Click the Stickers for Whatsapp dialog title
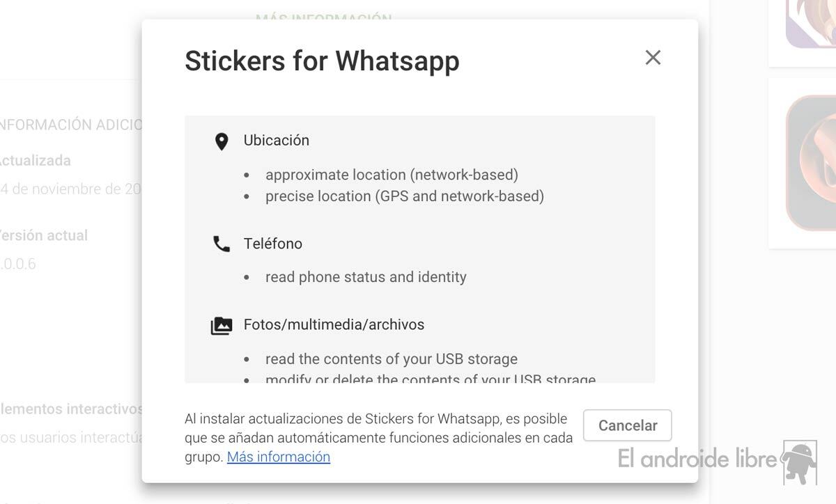This screenshot has width=836, height=504. coord(322,61)
